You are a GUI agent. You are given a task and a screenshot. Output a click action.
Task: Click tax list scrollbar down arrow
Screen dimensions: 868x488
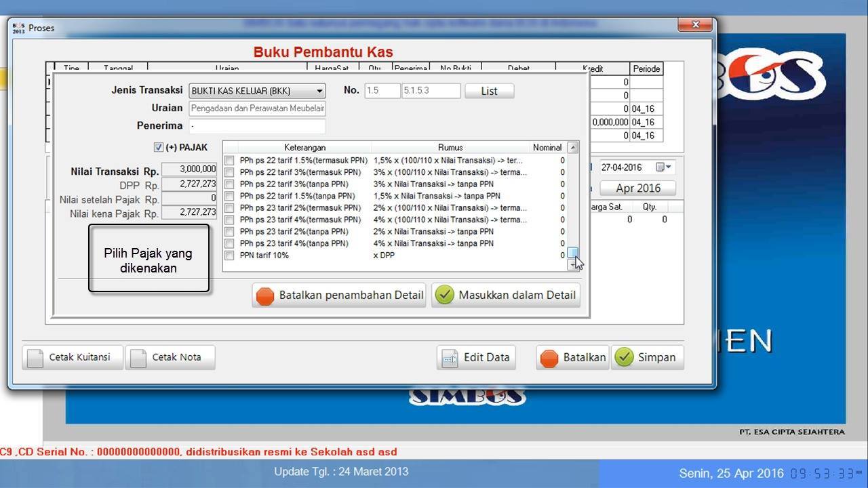tap(573, 265)
